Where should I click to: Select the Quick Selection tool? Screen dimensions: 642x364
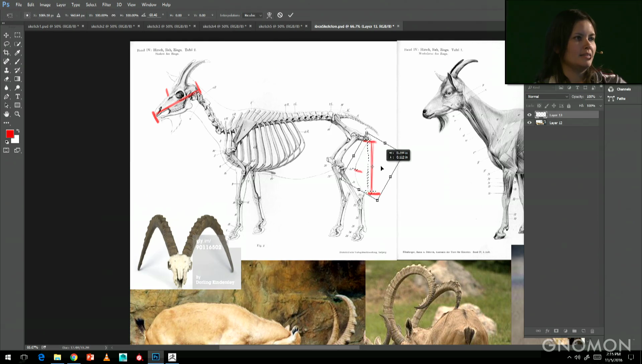click(17, 44)
